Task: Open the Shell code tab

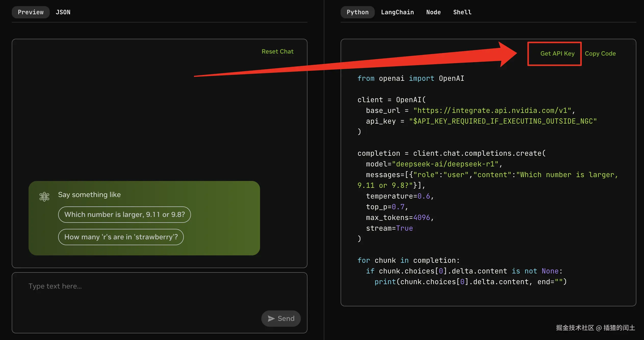Action: pos(462,12)
